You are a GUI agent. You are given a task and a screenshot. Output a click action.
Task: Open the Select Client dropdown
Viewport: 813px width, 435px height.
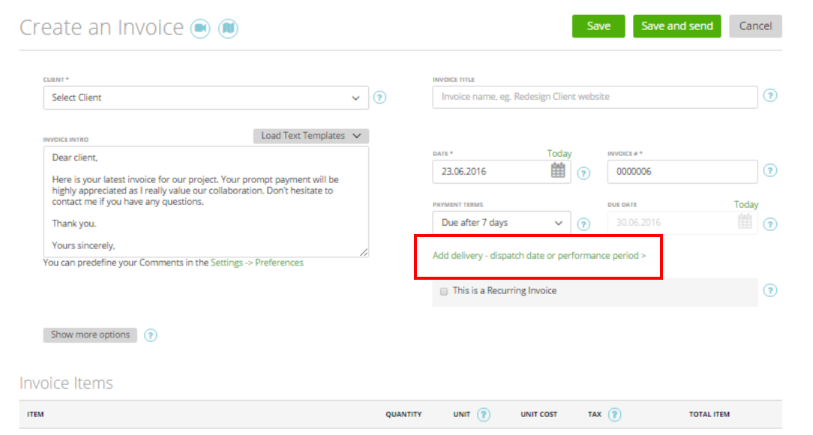[x=206, y=97]
